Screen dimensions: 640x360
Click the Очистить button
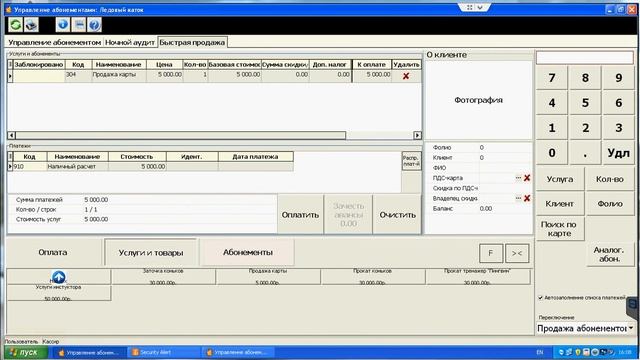click(397, 215)
